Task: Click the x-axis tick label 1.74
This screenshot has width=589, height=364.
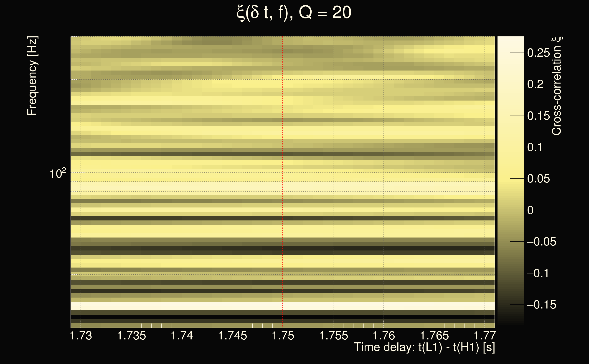Action: 182,336
